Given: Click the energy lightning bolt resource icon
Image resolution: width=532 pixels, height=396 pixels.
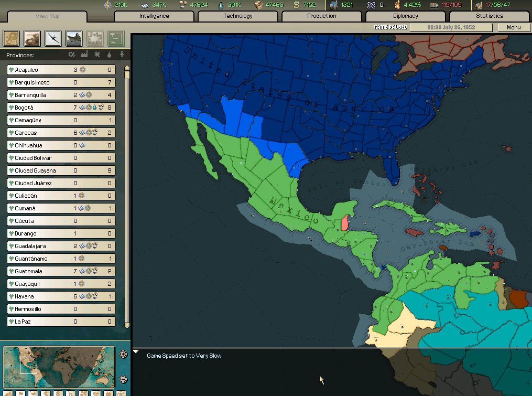Looking at the screenshot, I should click(108, 5).
